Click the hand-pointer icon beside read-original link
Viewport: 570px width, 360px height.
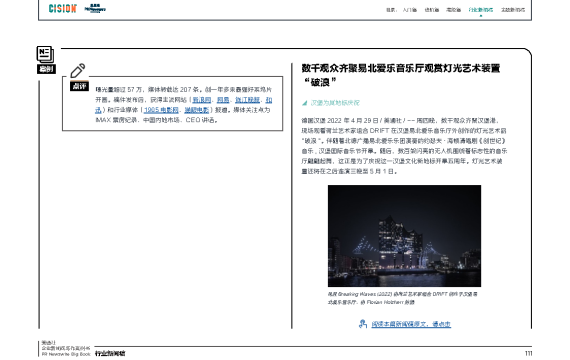pos(362,324)
